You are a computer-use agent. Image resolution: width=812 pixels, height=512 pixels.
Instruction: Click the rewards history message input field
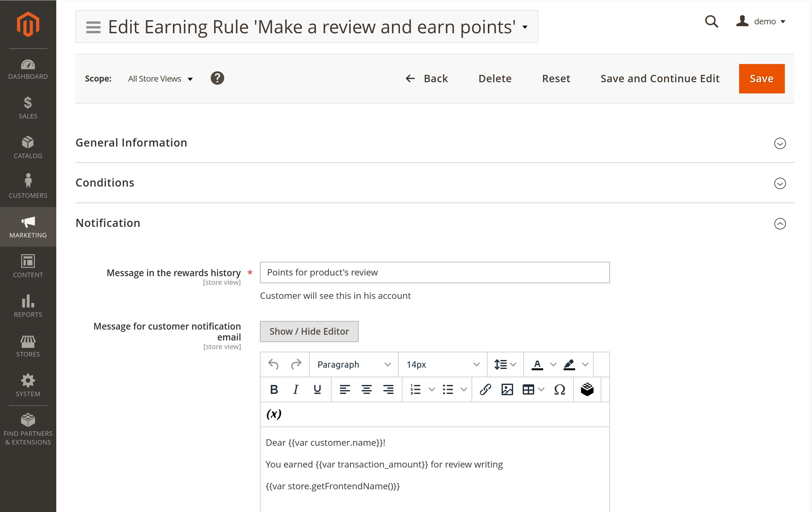(434, 272)
